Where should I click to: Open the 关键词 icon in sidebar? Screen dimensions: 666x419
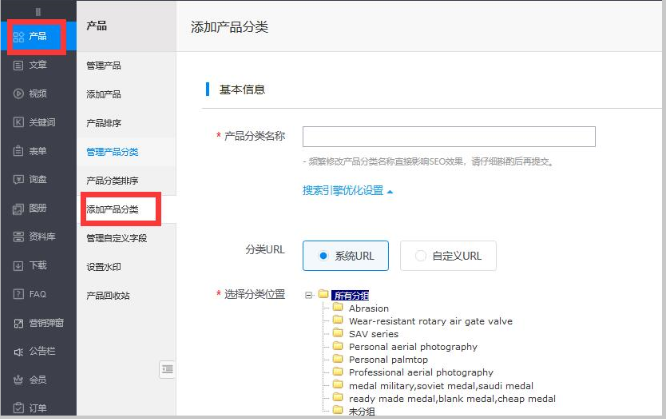18,123
